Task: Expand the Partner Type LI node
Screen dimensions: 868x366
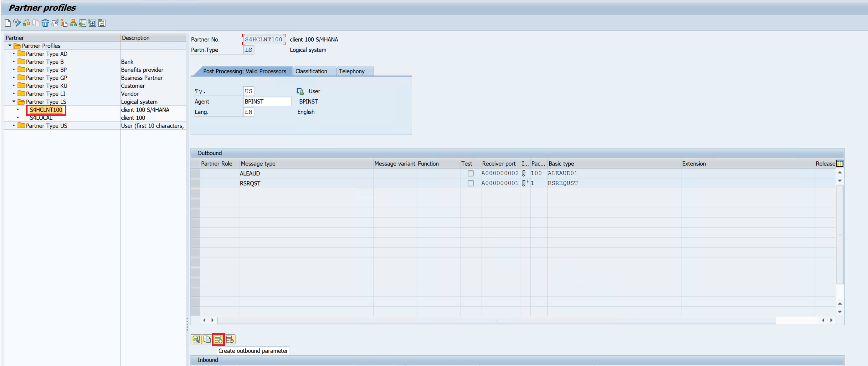Action: 14,94
